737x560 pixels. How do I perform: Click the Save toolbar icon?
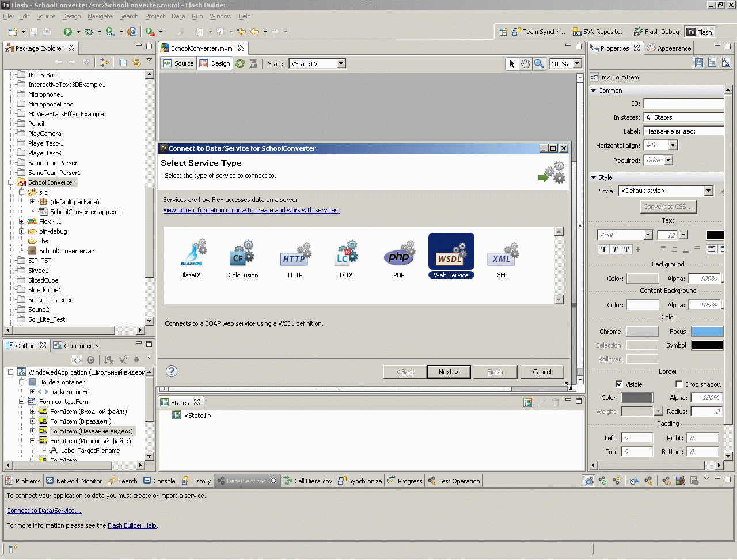pos(33,32)
